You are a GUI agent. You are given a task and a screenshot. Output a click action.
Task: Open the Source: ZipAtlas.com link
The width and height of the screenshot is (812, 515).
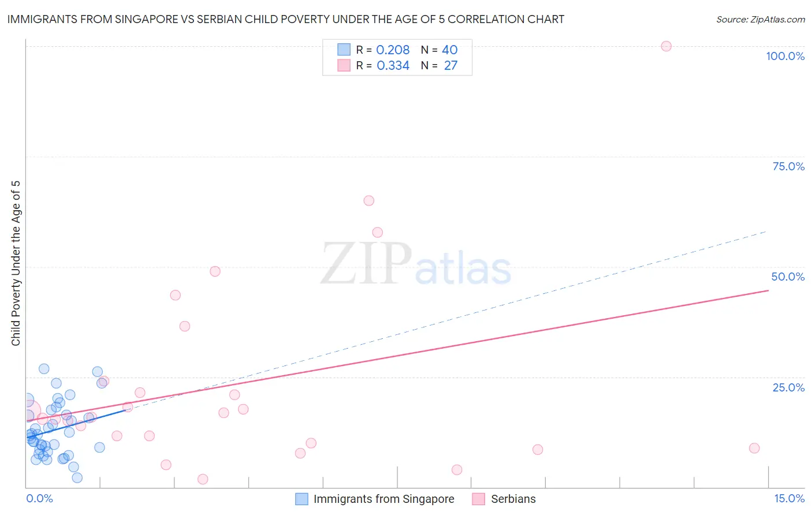[760, 19]
